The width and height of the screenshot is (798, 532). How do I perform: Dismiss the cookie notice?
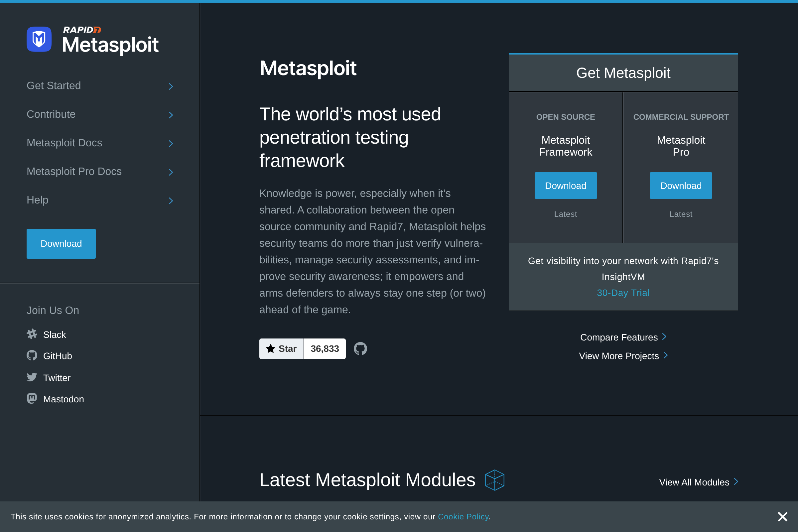click(783, 516)
